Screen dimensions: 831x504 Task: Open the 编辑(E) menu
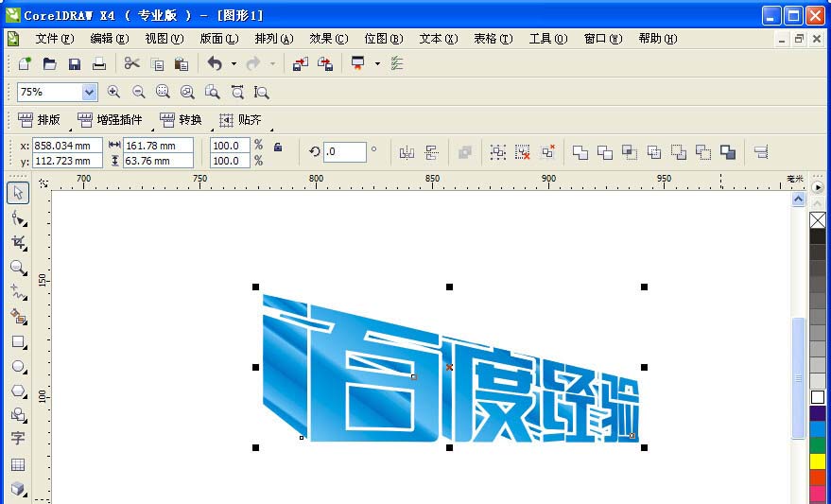pyautogui.click(x=110, y=39)
